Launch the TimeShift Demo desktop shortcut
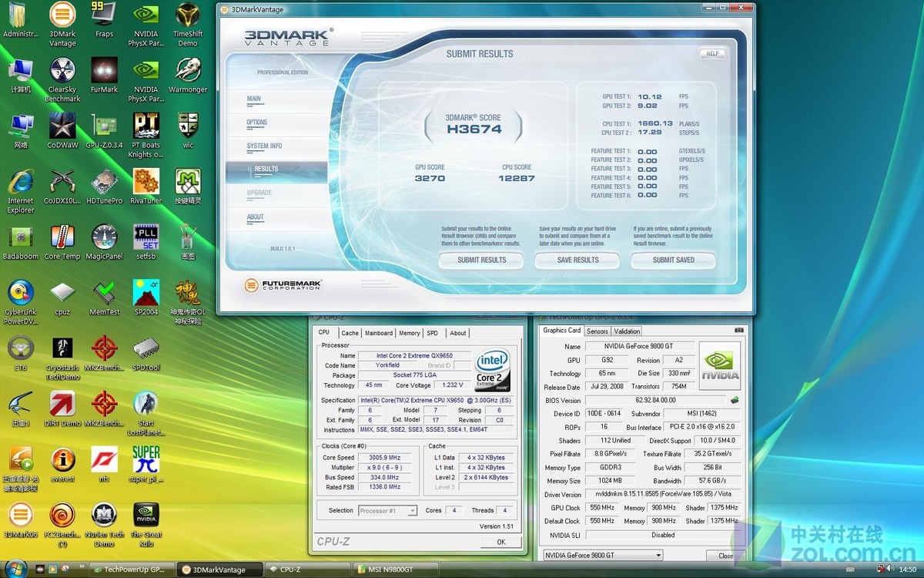Viewport: 924px width, 578px height. [x=188, y=24]
